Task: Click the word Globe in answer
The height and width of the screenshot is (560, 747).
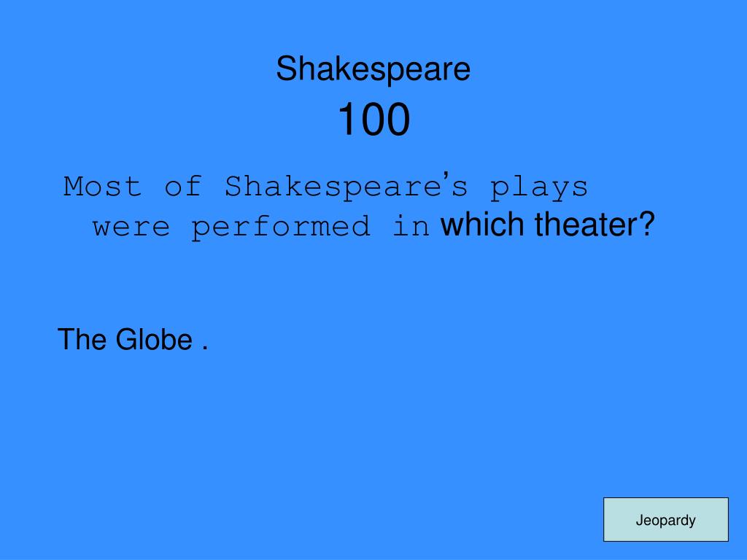Action: coord(154,340)
